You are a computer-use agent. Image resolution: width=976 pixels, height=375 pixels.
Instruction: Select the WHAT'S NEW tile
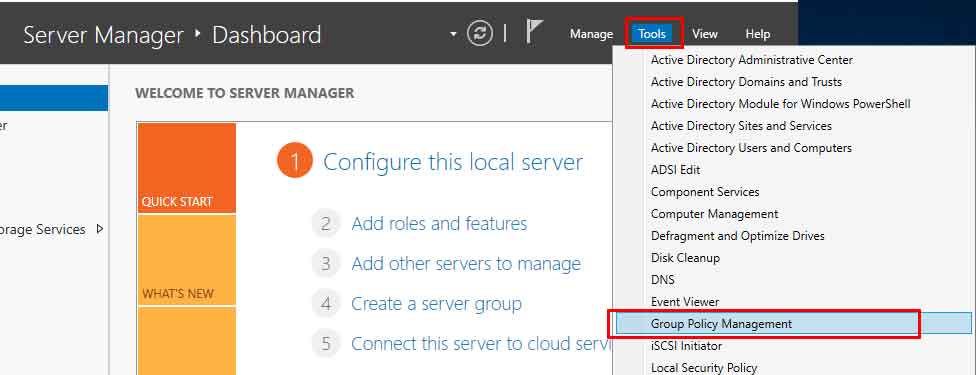coord(187,260)
